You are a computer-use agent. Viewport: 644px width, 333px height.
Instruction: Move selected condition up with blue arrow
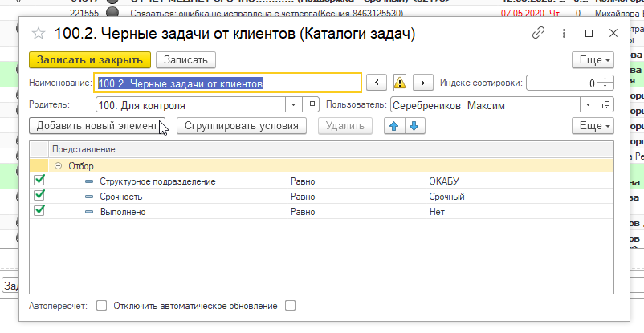tap(394, 126)
